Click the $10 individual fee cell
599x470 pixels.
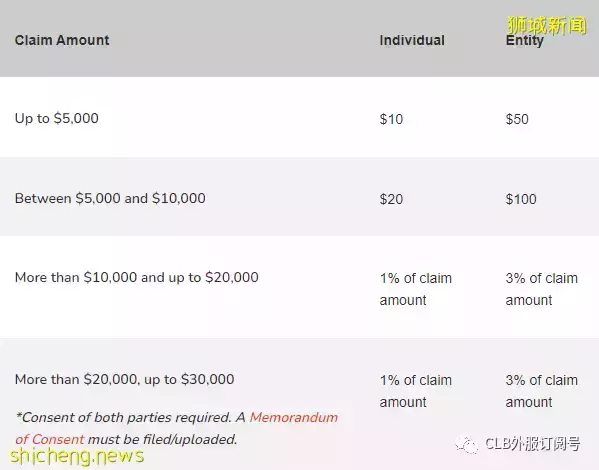[391, 119]
